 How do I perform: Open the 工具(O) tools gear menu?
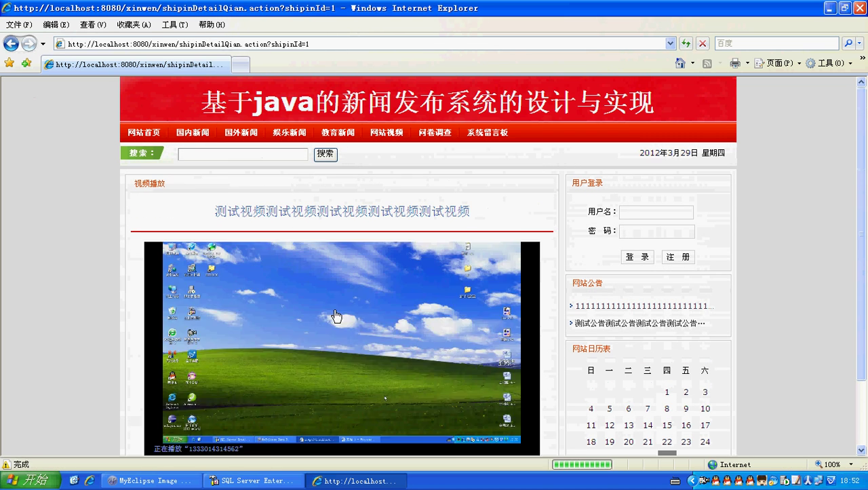point(829,63)
